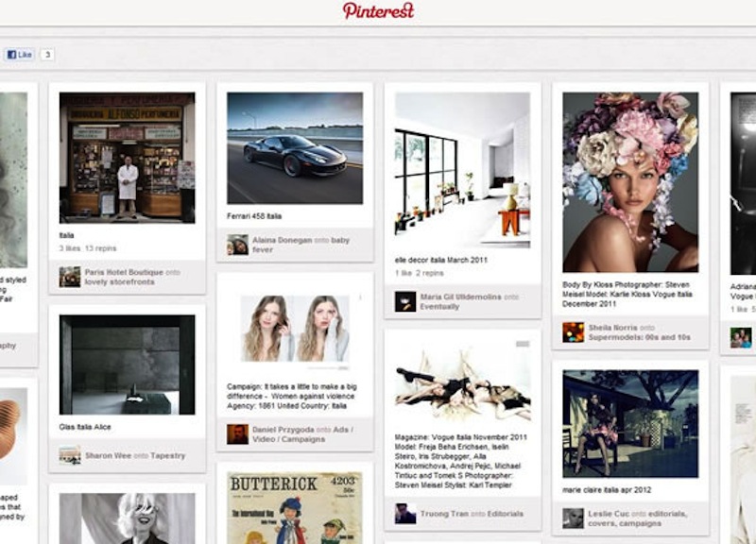Click the Facebook like count 3

pos(47,55)
